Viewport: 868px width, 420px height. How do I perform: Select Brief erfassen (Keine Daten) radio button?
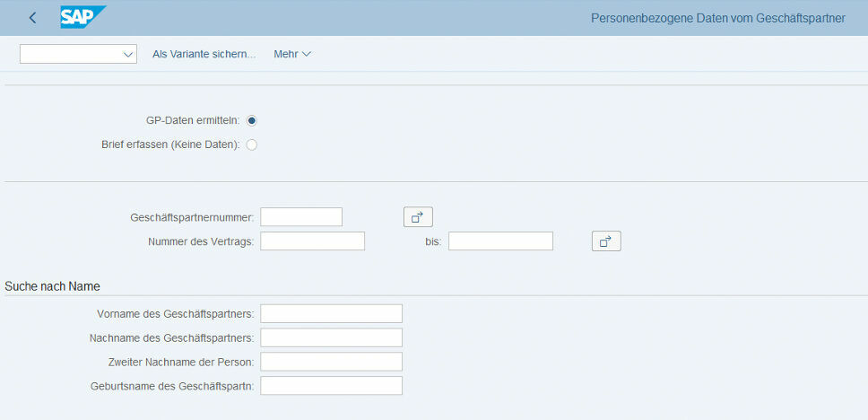pyautogui.click(x=252, y=144)
